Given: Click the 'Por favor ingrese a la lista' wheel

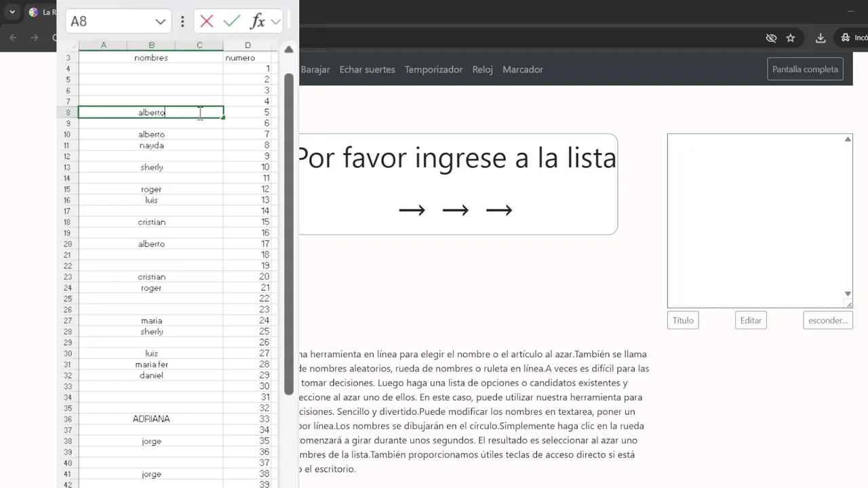Looking at the screenshot, I should pos(458,184).
